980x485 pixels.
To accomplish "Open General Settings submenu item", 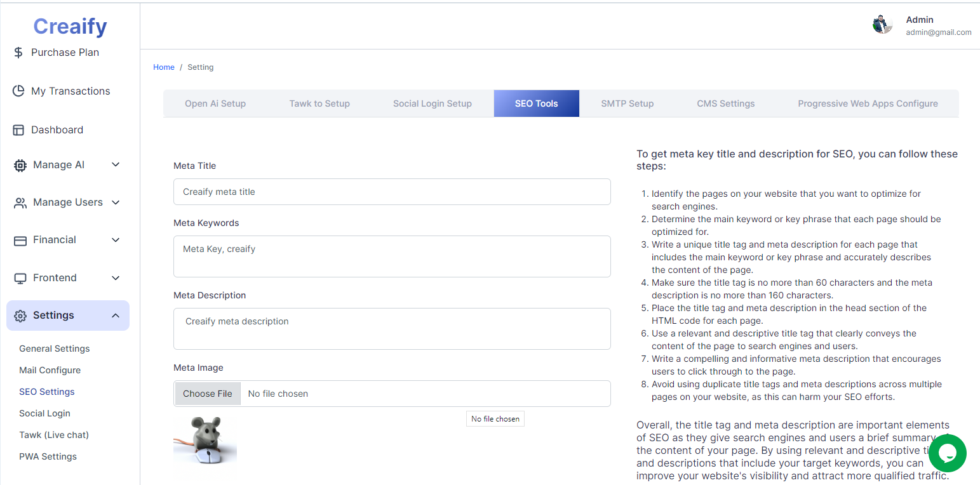I will 55,349.
